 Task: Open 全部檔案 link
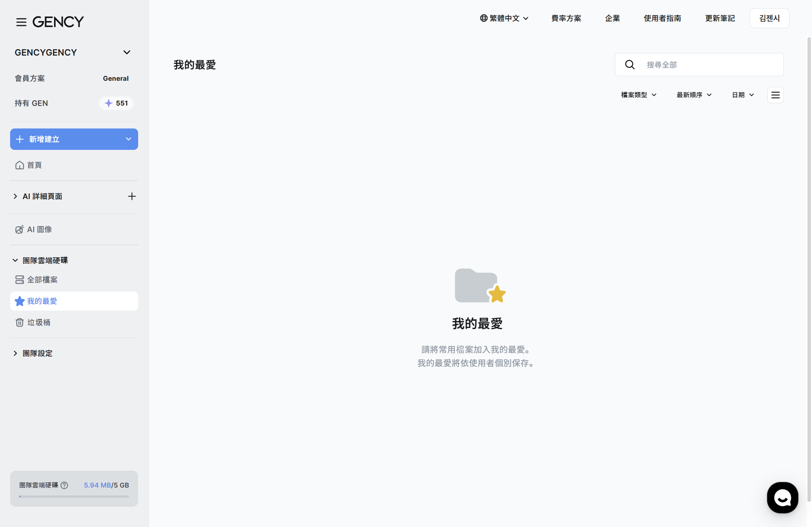(42, 280)
